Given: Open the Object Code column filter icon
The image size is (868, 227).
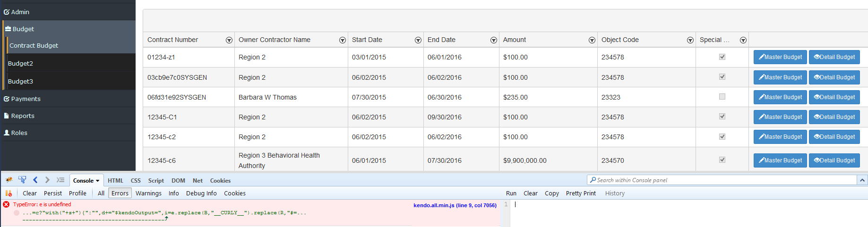Looking at the screenshot, I should point(690,40).
